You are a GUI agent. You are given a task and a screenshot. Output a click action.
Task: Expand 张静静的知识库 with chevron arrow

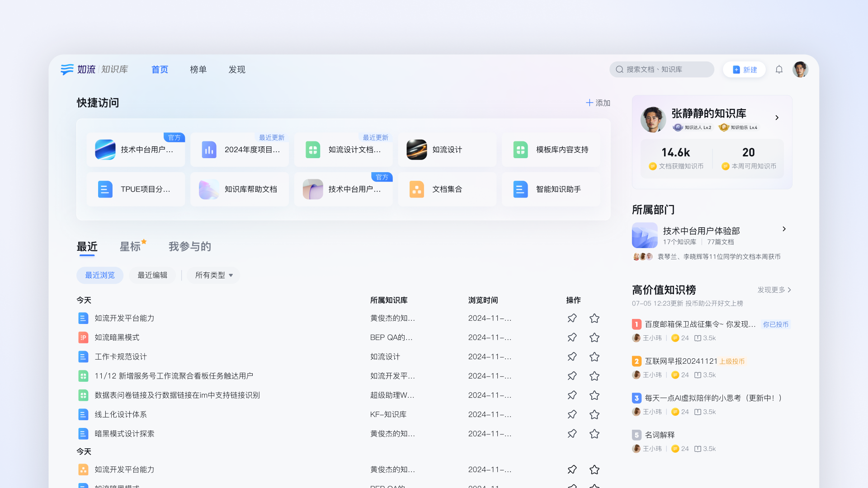[777, 117]
